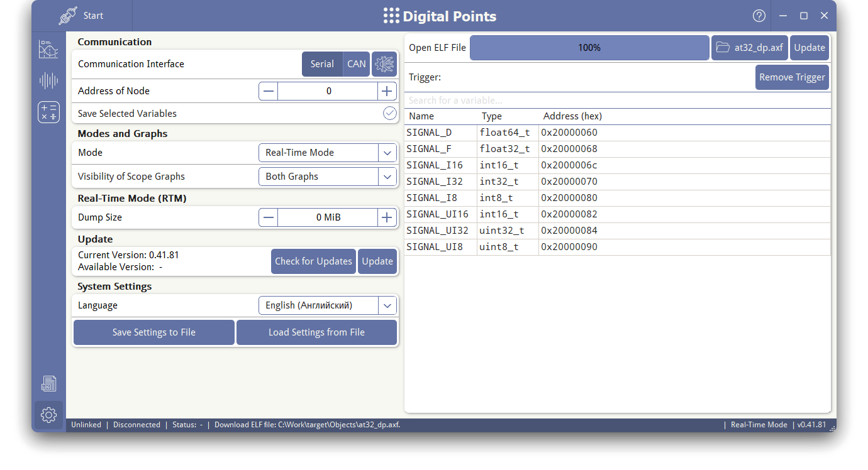
Task: Decrease the Dump Size value
Action: click(x=269, y=217)
